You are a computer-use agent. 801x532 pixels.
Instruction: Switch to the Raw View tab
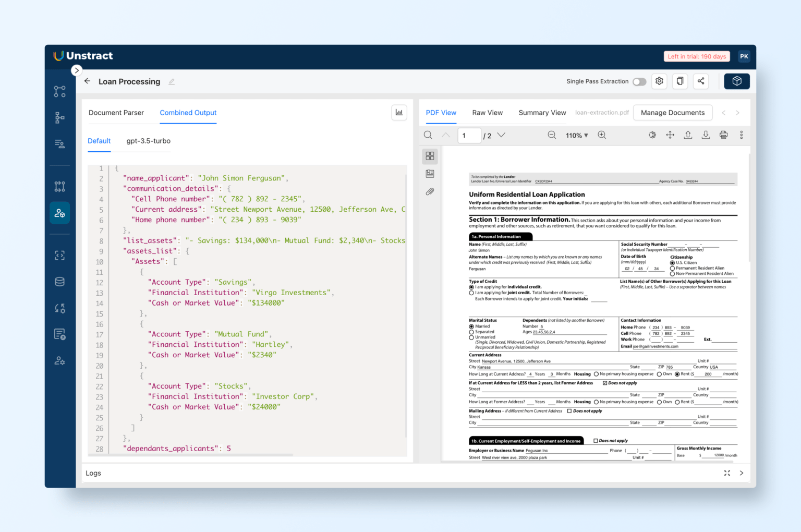(x=487, y=113)
